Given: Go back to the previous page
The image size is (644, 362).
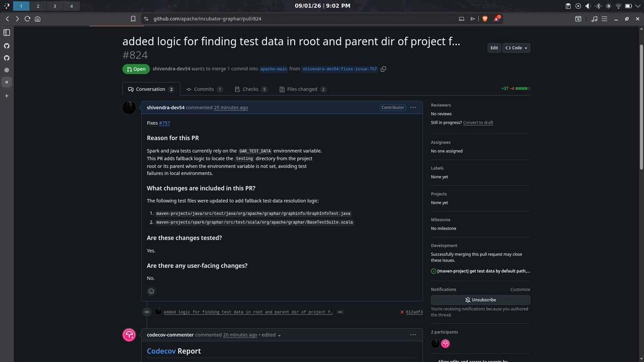Looking at the screenshot, I should 7,18.
